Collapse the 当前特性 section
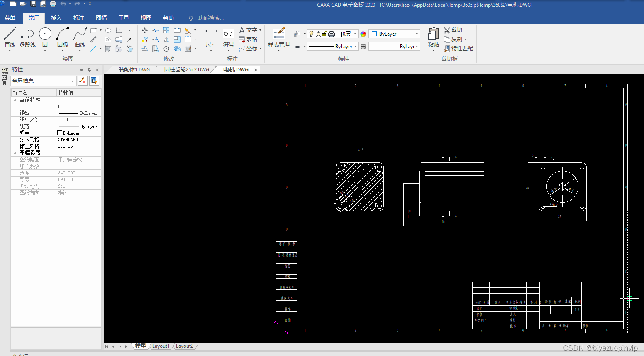This screenshot has height=356, width=644. [x=15, y=100]
